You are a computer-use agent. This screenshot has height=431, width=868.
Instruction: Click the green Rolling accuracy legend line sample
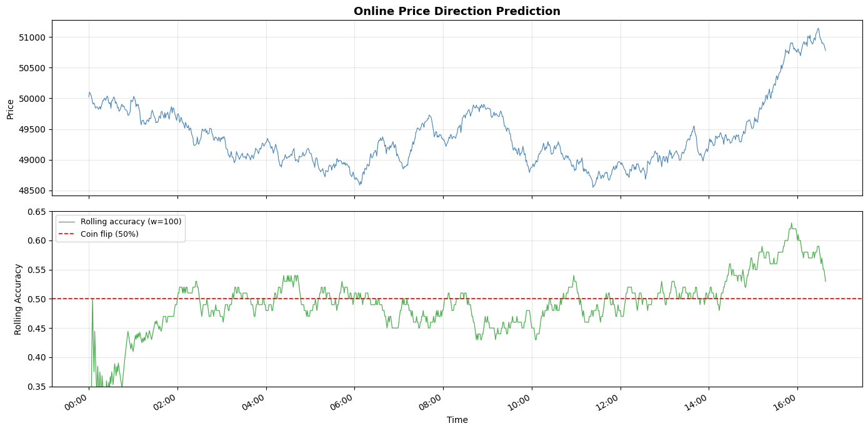67,222
